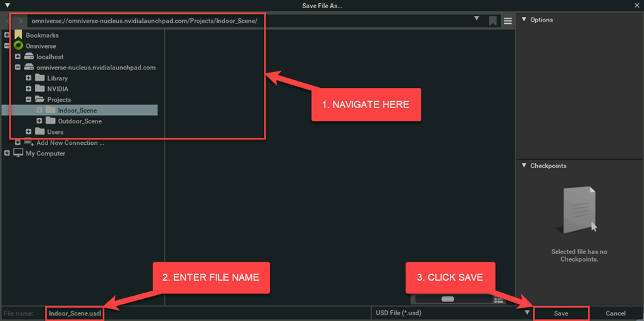The width and height of the screenshot is (644, 321).
Task: Collapse the Checkpoints panel section
Action: pos(524,166)
